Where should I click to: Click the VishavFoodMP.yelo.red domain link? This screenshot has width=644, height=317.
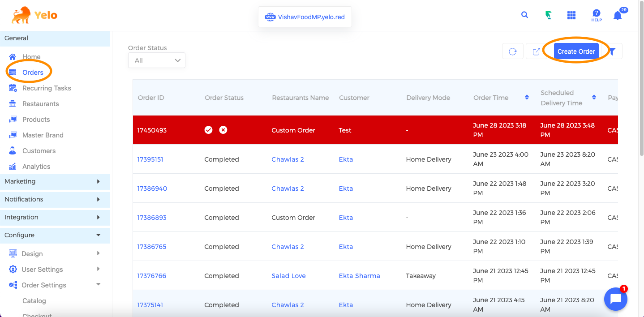(x=311, y=17)
